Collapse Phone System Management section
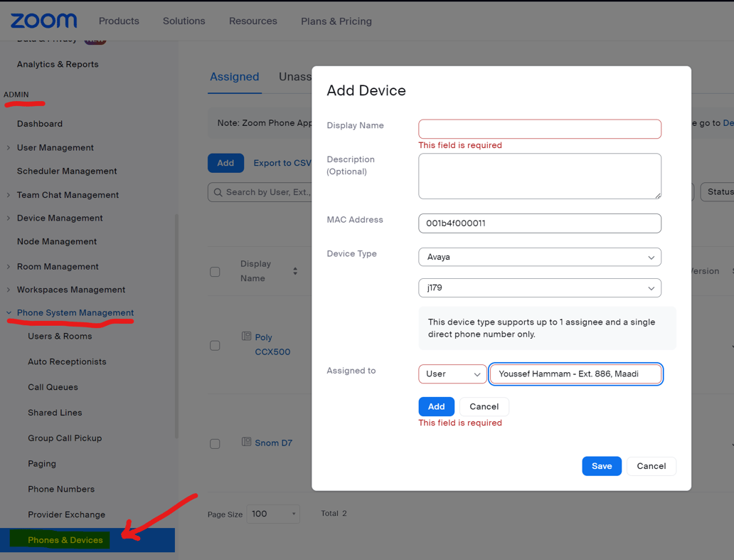The height and width of the screenshot is (560, 734). (x=9, y=312)
